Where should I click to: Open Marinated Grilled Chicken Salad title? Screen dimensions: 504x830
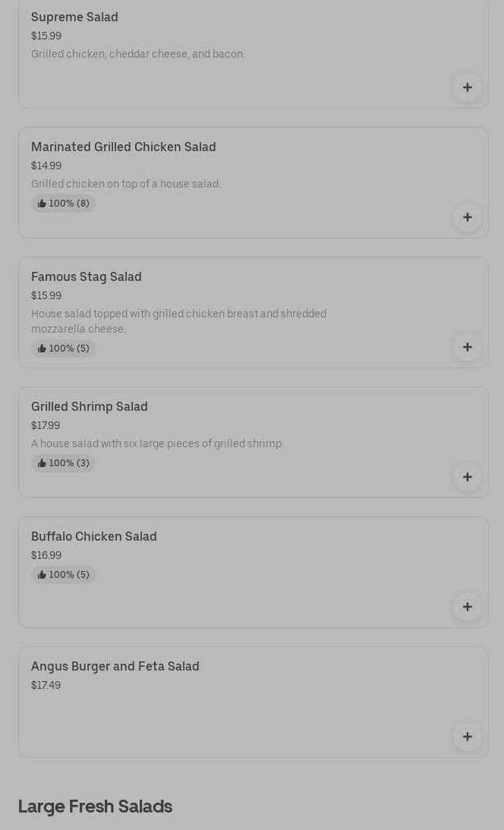point(123,147)
